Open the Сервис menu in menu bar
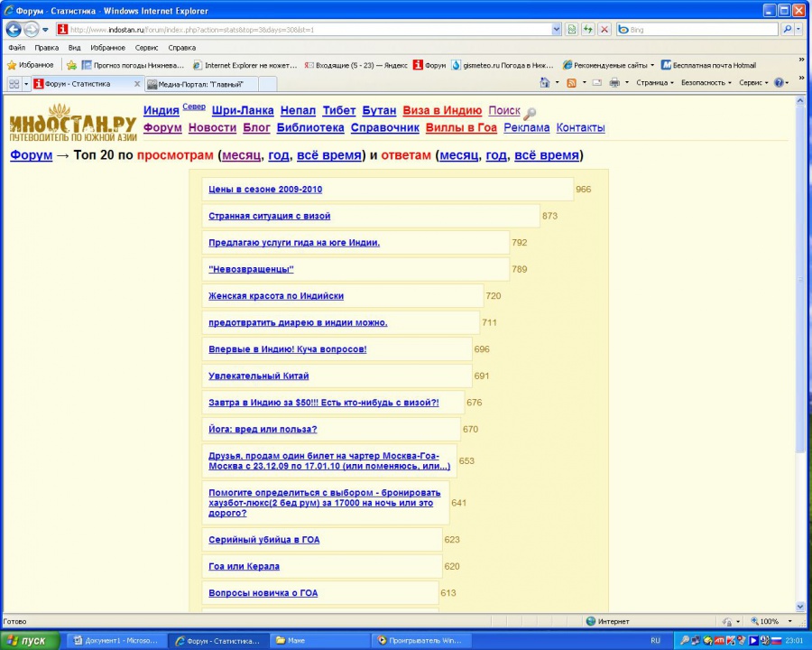This screenshot has height=650, width=812. pyautogui.click(x=146, y=48)
